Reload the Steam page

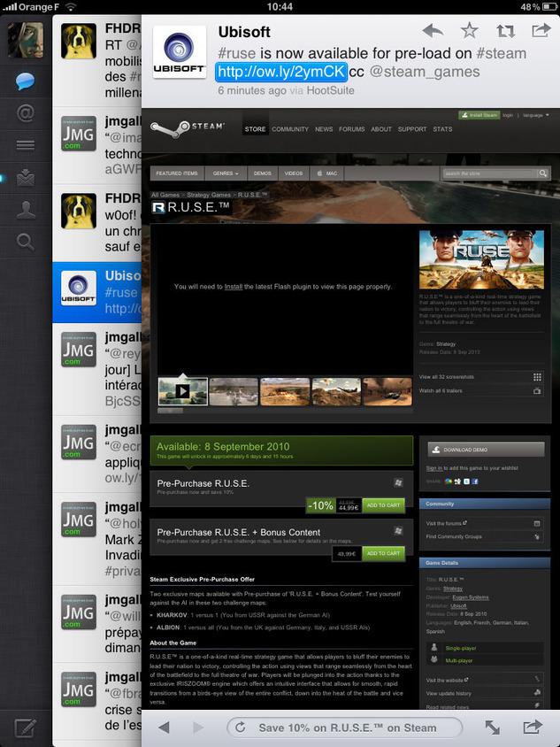pos(241,728)
